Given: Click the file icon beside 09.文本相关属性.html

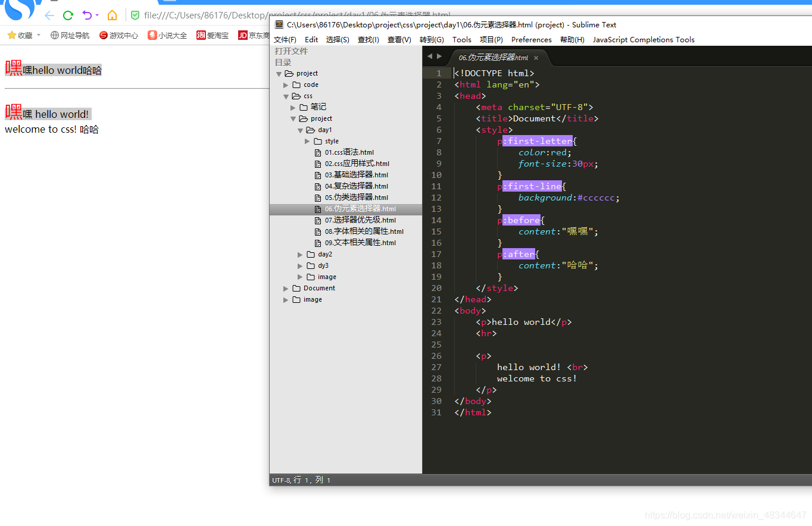Looking at the screenshot, I should 318,243.
